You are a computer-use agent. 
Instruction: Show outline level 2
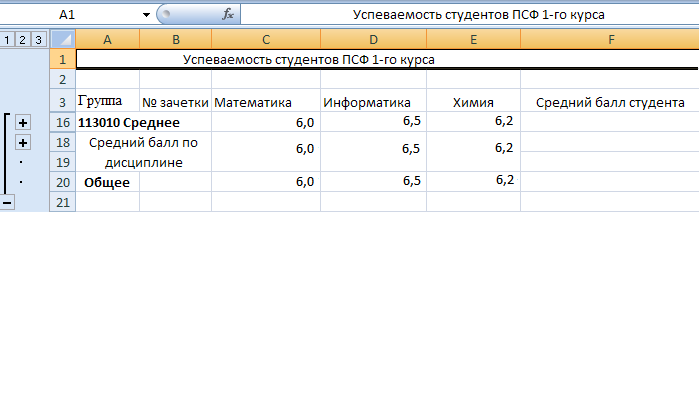(x=22, y=40)
